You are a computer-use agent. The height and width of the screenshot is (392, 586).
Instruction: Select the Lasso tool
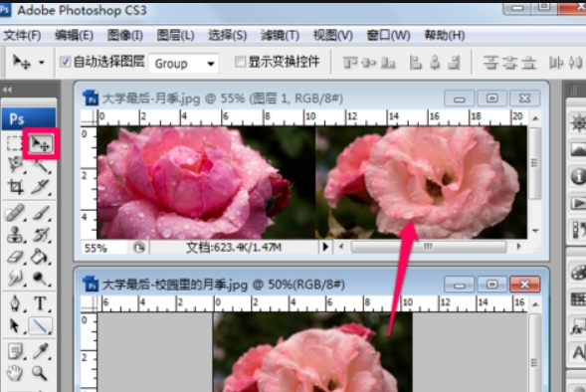click(x=15, y=165)
